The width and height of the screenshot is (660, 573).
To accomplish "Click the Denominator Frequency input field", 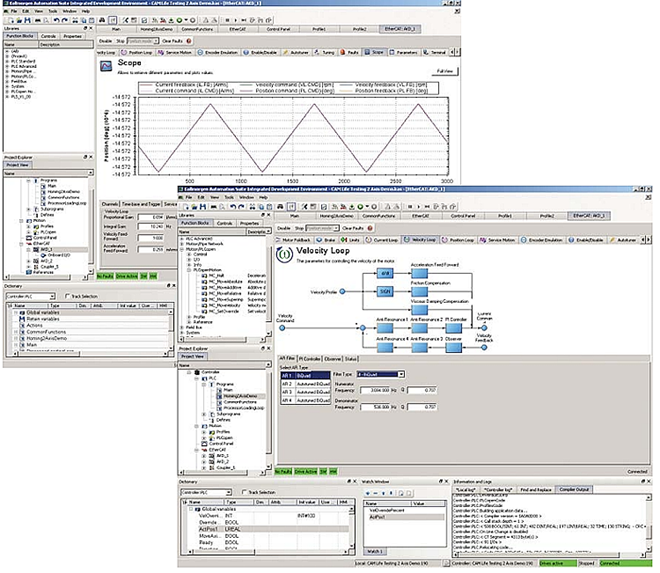I will pos(376,407).
